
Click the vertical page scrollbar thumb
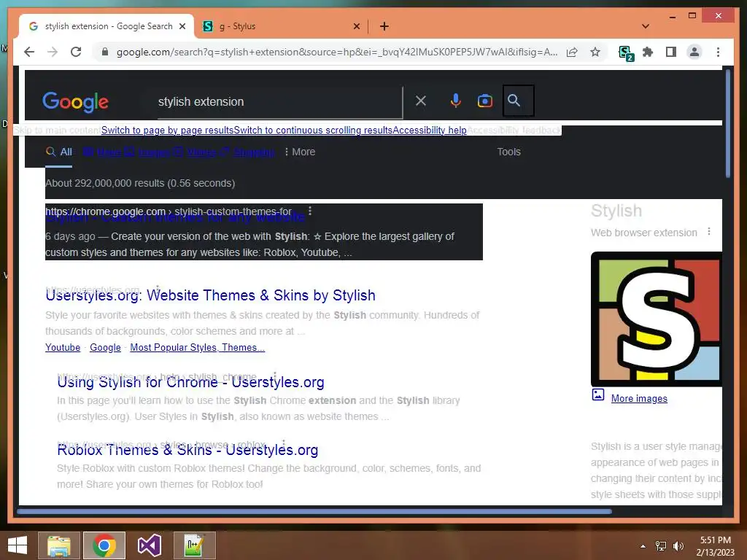click(727, 124)
